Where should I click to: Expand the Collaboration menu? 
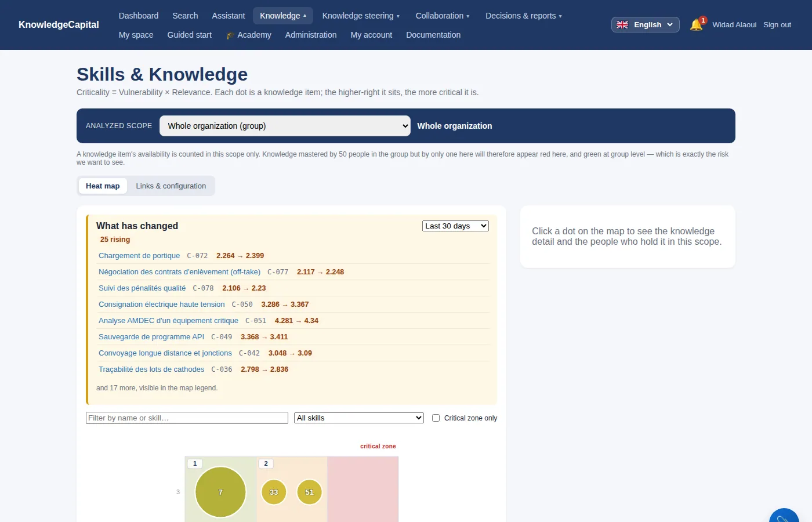click(x=443, y=16)
